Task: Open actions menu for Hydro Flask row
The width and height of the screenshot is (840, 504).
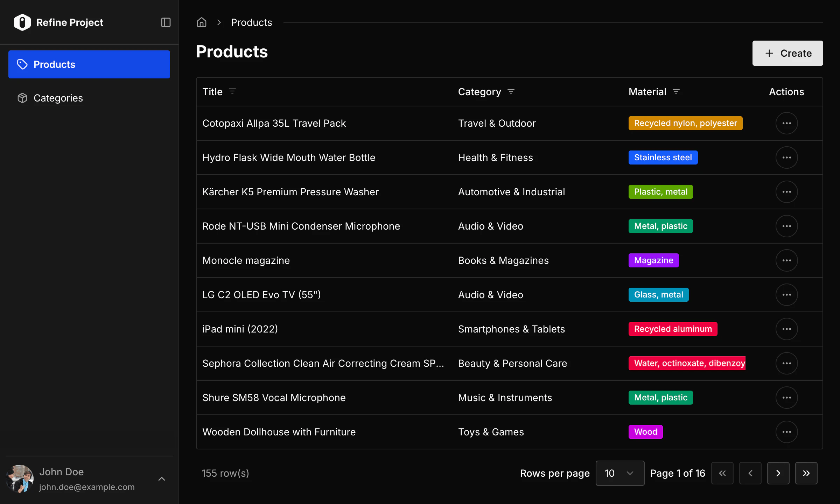Action: (786, 157)
